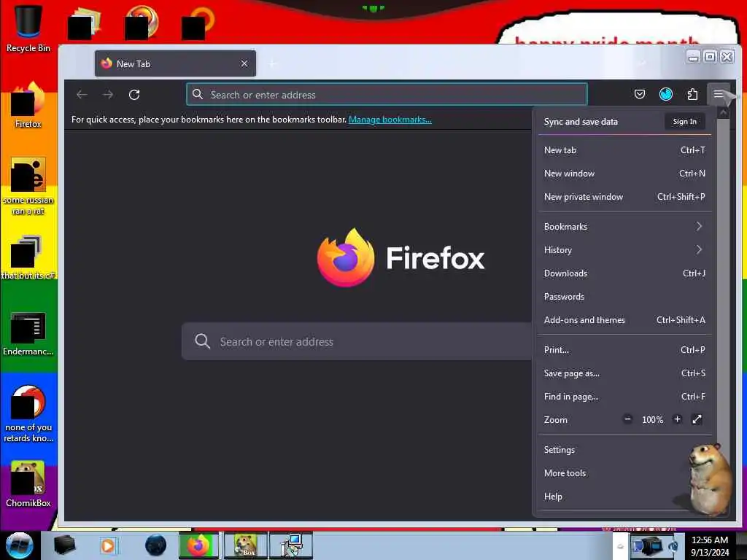Zoom out with minus button

point(627,419)
